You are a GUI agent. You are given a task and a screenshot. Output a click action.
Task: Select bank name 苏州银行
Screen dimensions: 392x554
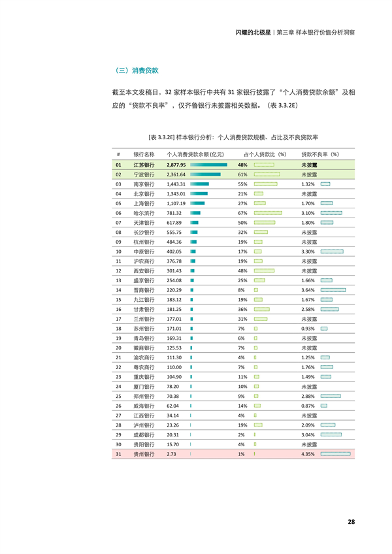click(x=144, y=329)
